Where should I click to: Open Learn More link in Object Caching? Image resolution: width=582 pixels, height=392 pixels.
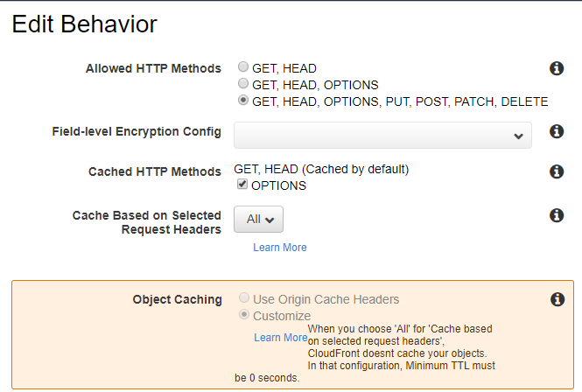point(280,338)
